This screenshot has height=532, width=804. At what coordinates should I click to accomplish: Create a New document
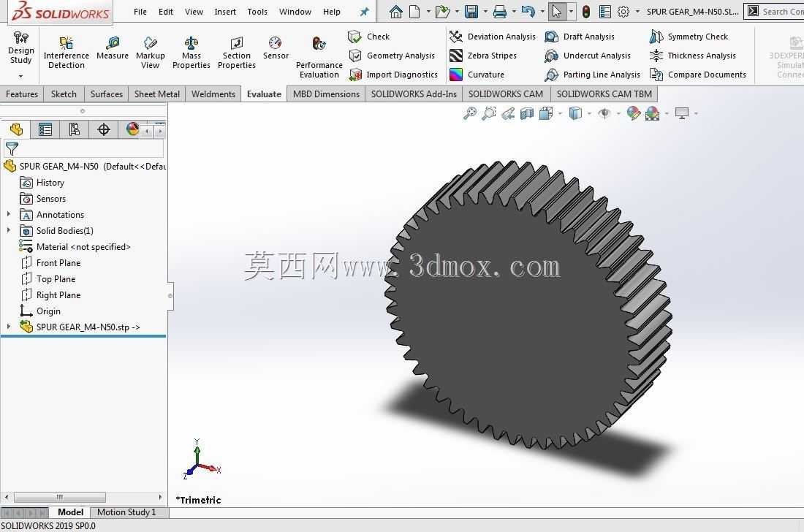point(414,11)
